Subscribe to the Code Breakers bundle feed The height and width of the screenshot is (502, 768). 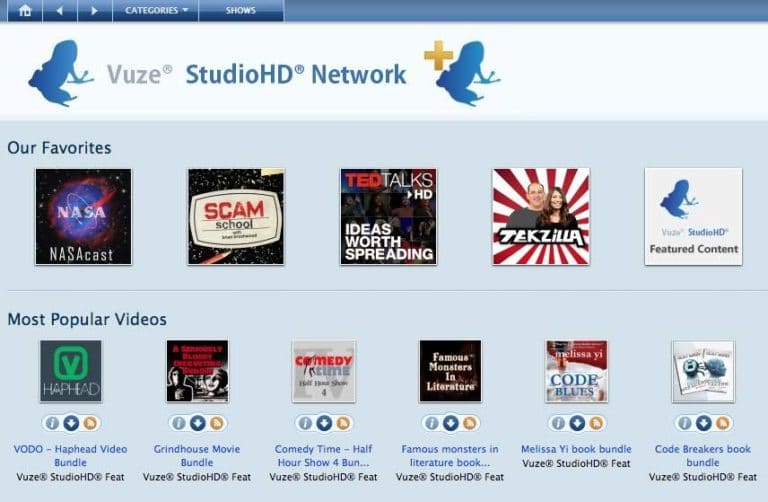[722, 423]
